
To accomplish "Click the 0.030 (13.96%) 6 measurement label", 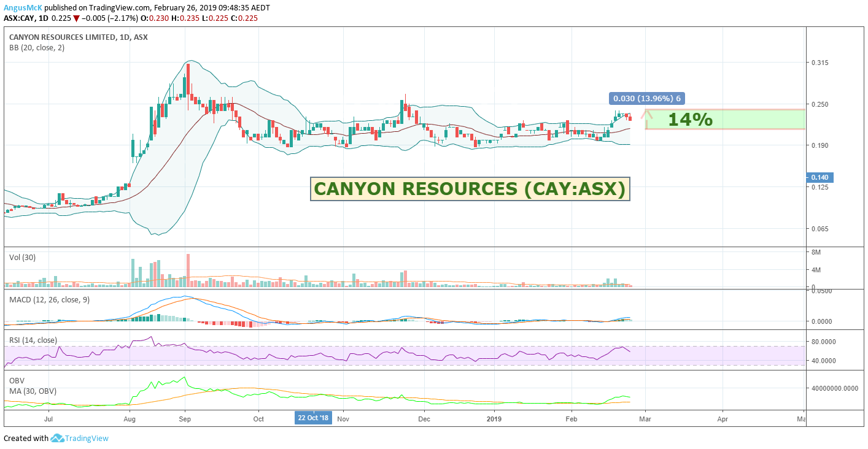I will pyautogui.click(x=647, y=98).
